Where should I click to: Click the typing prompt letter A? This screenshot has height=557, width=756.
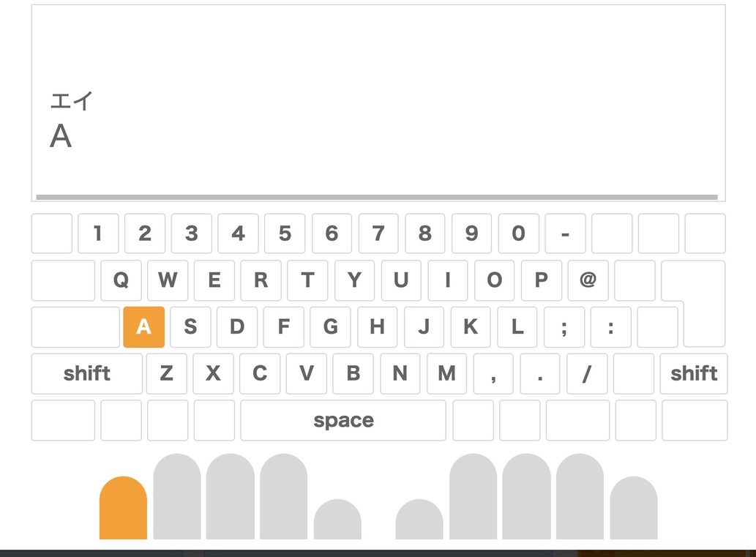[x=61, y=136]
